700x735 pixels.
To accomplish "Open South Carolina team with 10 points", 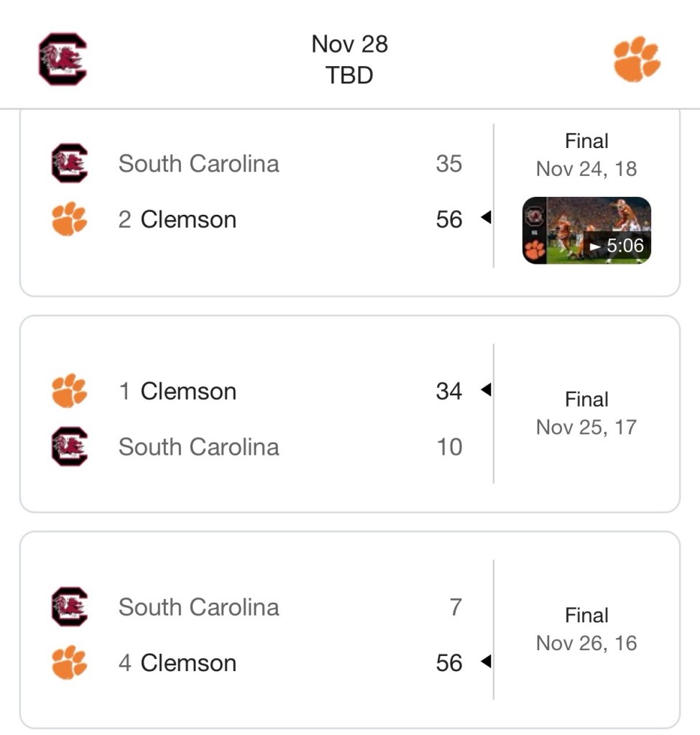I will (x=199, y=447).
